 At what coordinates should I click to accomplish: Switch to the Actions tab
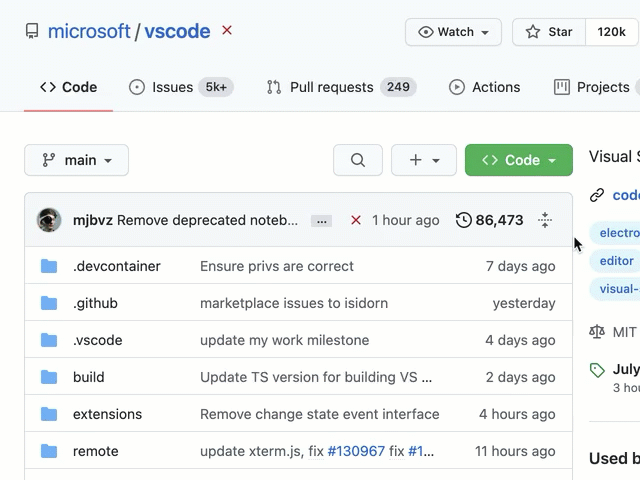point(484,87)
